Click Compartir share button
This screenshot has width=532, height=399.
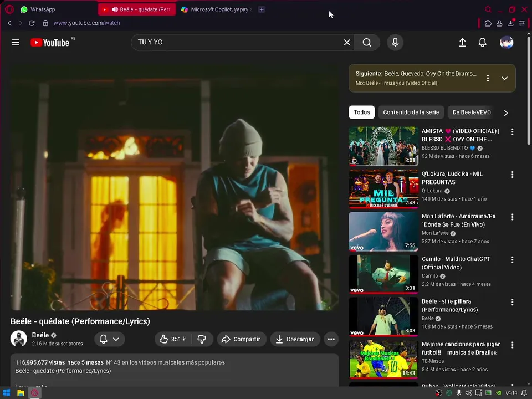pos(241,339)
